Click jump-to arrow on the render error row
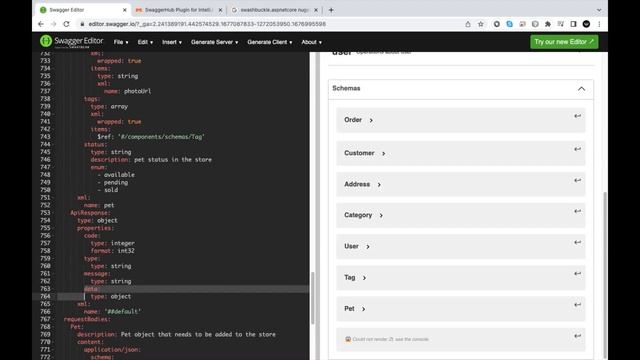Image resolution: width=640 pixels, height=360 pixels. [x=578, y=336]
